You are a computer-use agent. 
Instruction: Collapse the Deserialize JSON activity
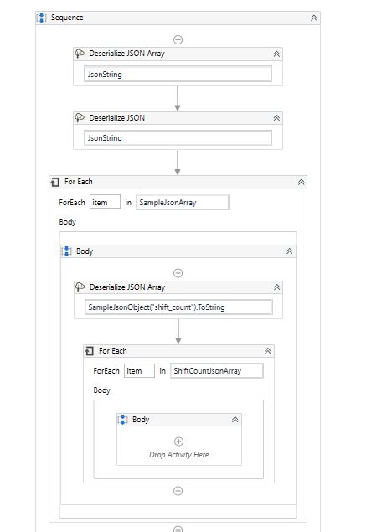[x=276, y=118]
